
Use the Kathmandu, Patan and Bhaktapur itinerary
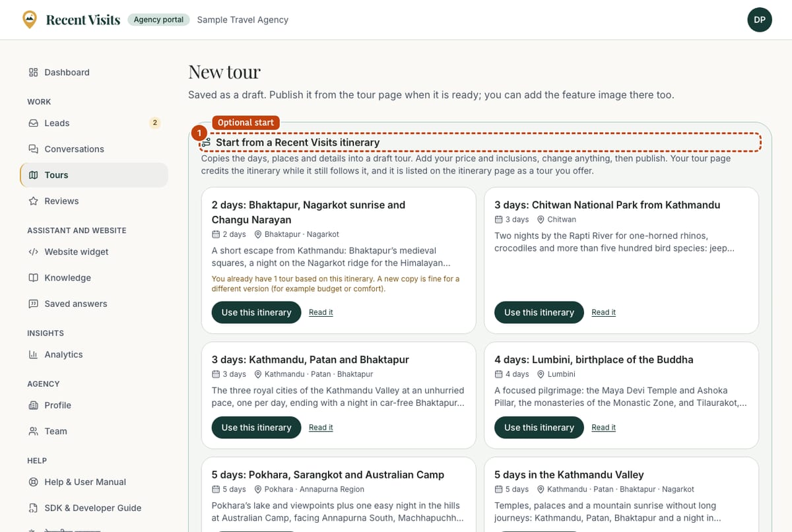tap(256, 427)
